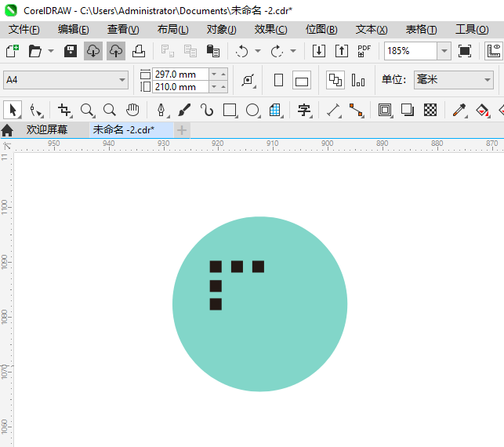
Task: Select portrait page orientation
Action: coord(279,80)
